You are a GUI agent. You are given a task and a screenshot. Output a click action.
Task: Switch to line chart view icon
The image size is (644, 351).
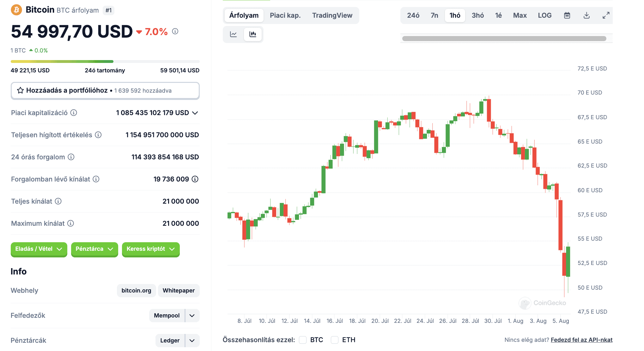[234, 34]
